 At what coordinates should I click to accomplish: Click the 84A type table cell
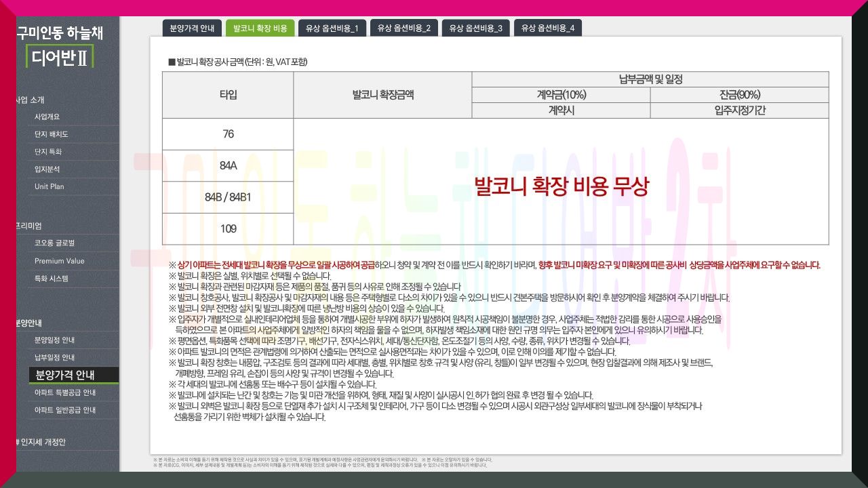tap(228, 165)
